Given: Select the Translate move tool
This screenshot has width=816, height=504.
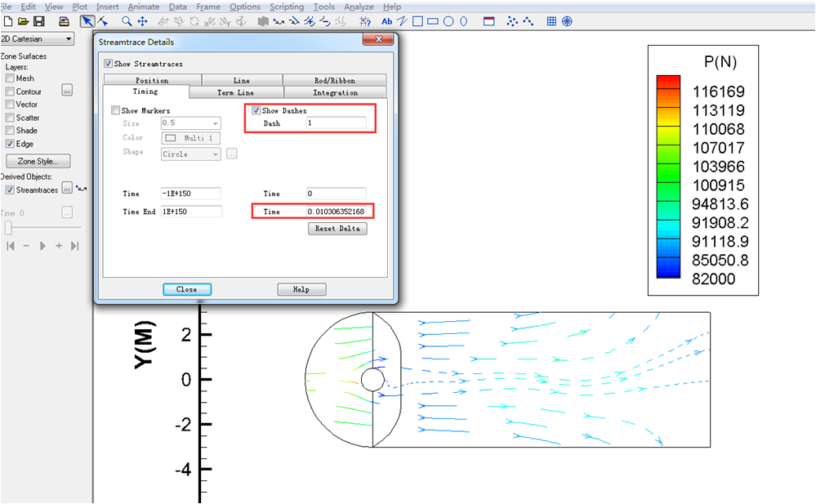Looking at the screenshot, I should 142,21.
